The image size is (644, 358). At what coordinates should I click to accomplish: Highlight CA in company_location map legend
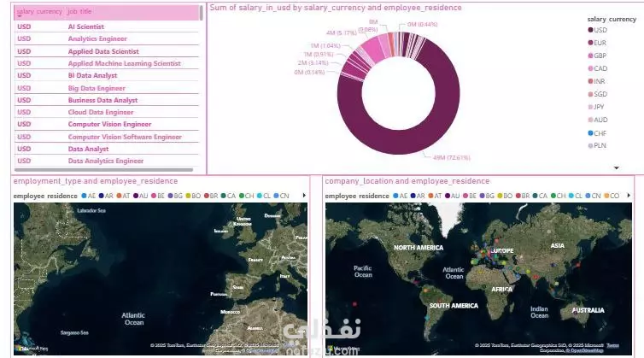pos(540,196)
